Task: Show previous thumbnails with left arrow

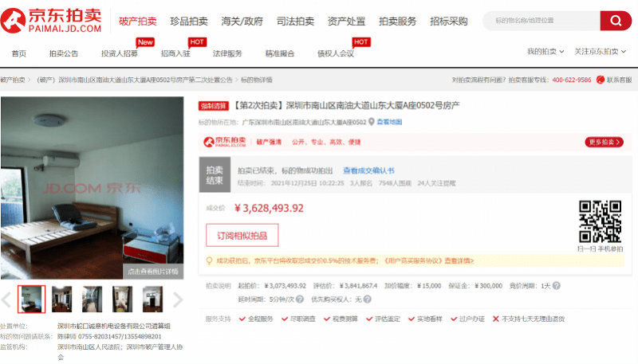Action: (7, 299)
